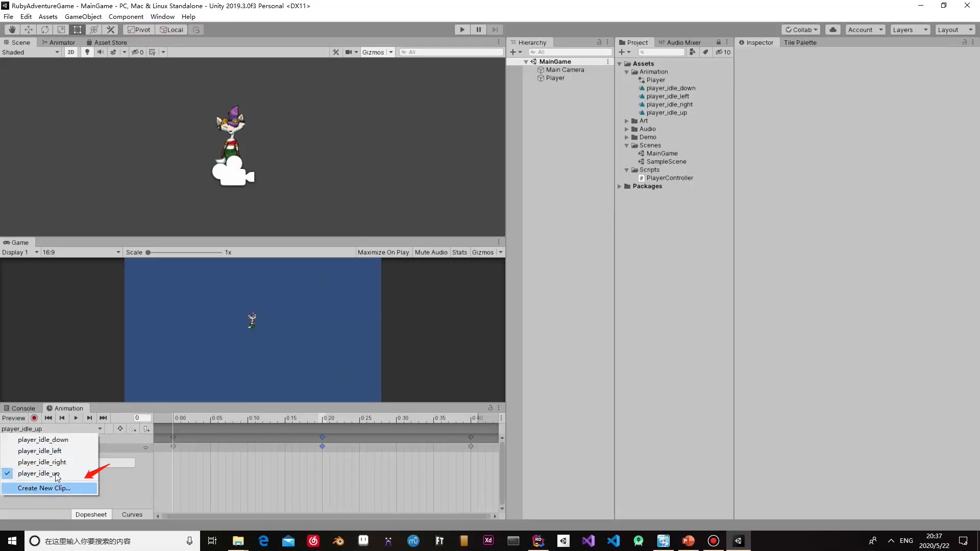Choose Create New Clip from list

44,488
